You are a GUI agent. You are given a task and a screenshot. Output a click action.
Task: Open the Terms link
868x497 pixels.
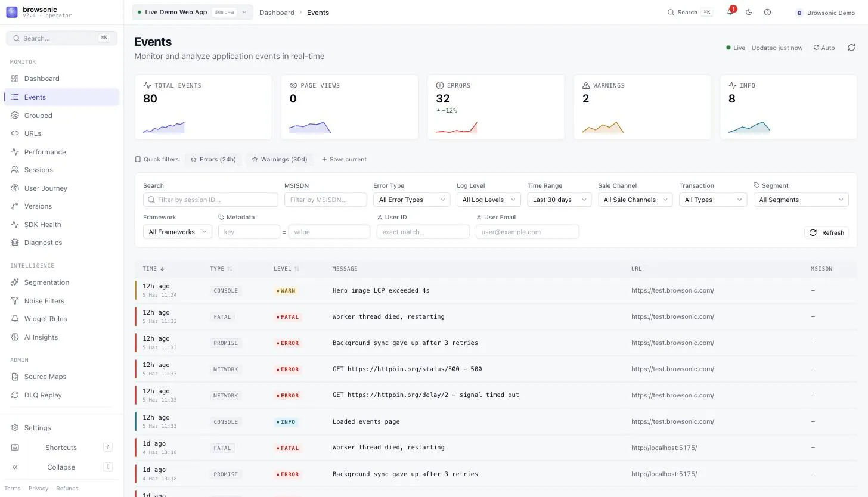pos(13,489)
